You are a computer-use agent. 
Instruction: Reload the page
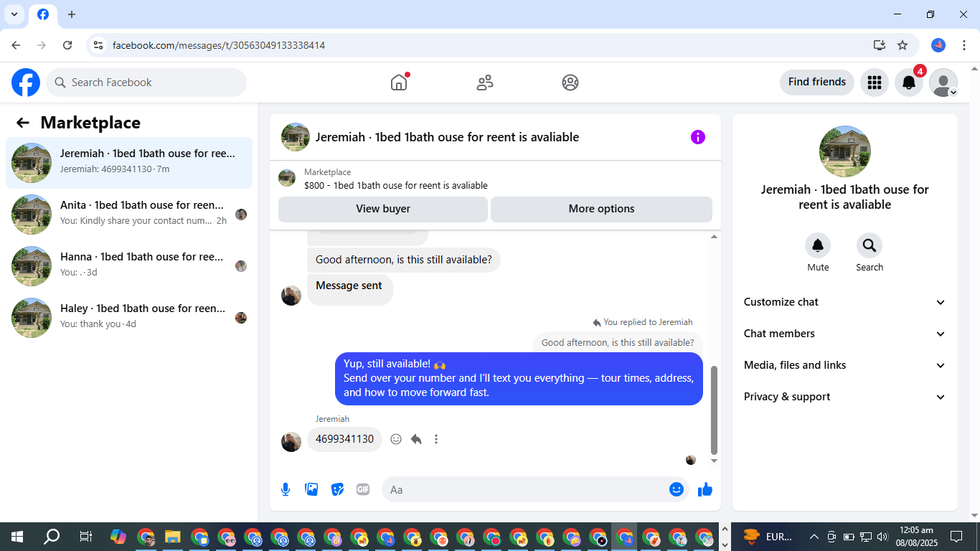pyautogui.click(x=67, y=45)
